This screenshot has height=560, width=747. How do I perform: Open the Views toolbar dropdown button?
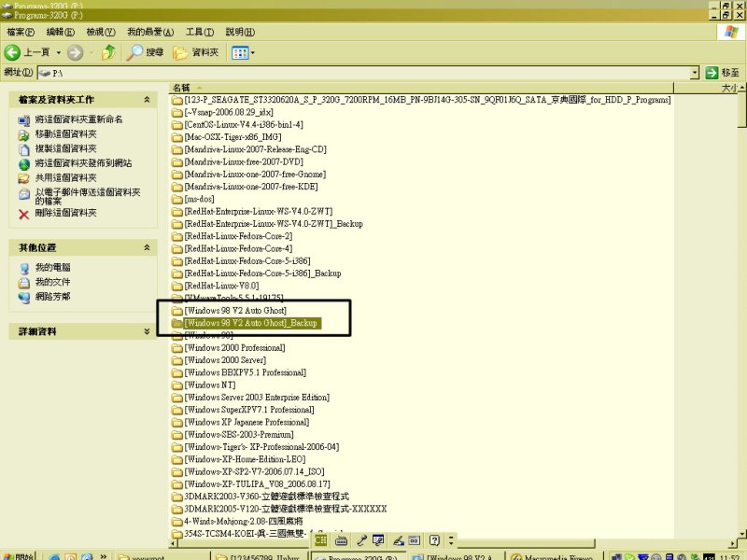tap(243, 52)
